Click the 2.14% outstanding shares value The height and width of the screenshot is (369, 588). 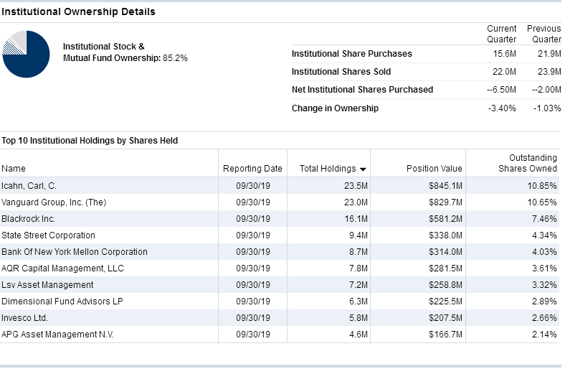[544, 335]
